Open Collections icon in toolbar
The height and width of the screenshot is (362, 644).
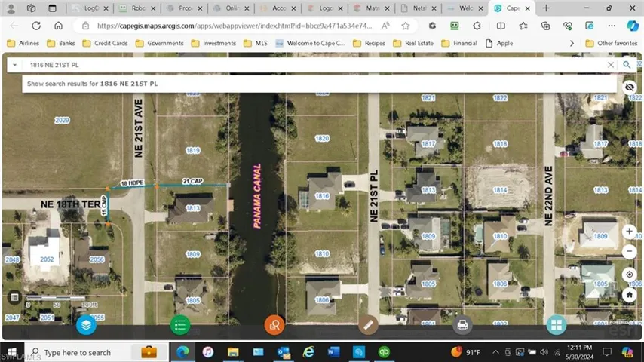tap(545, 26)
